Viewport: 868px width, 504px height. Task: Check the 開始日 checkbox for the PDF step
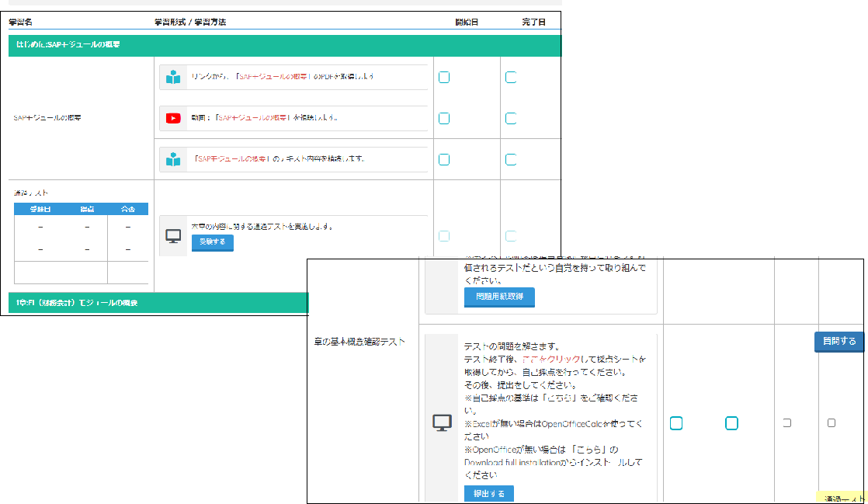click(x=443, y=77)
